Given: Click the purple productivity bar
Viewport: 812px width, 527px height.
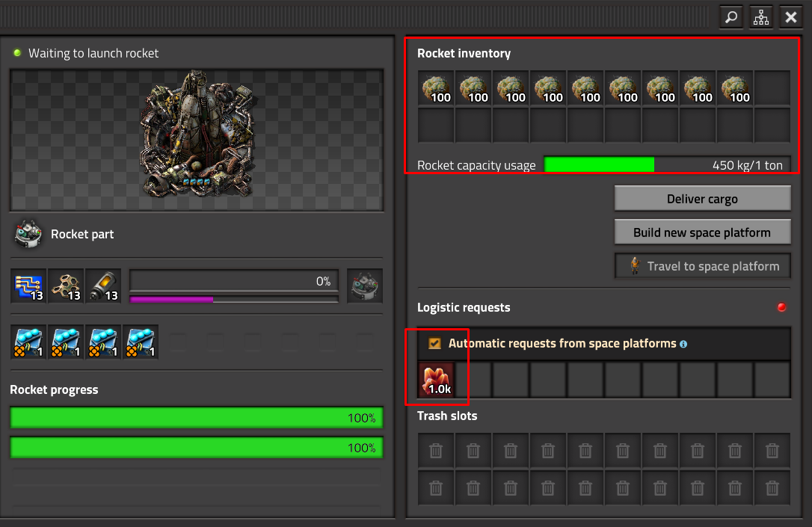Looking at the screenshot, I should point(234,299).
